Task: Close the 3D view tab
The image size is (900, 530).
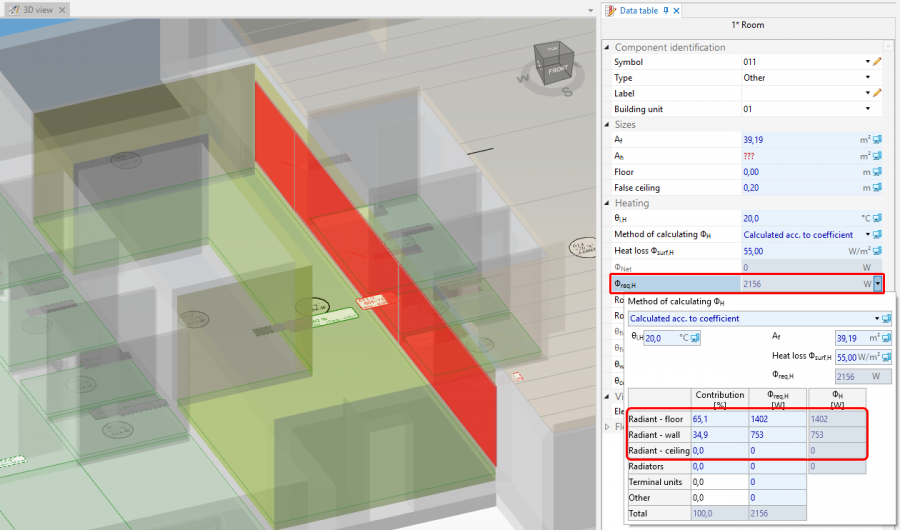Action: click(62, 10)
